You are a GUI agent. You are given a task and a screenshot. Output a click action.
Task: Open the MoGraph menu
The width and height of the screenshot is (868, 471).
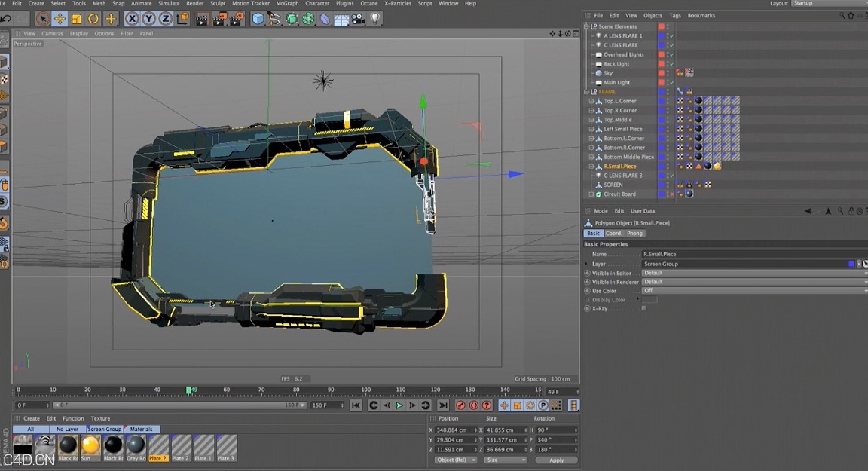[x=287, y=3]
